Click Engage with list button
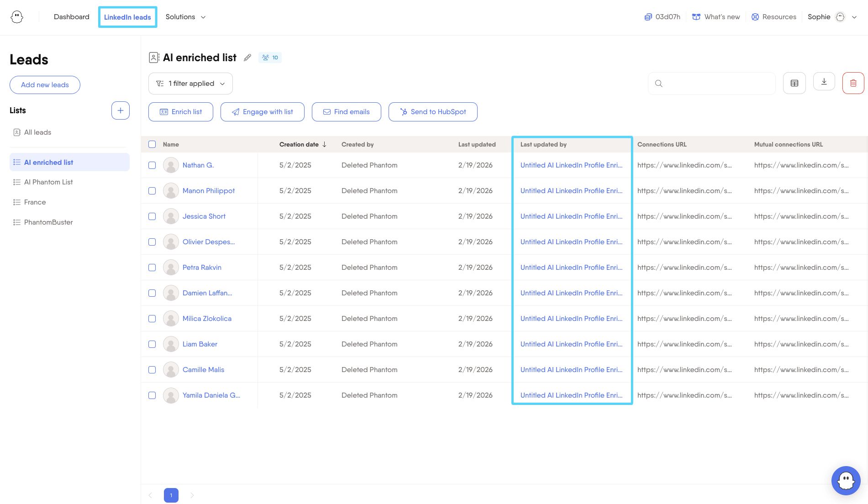 (263, 112)
